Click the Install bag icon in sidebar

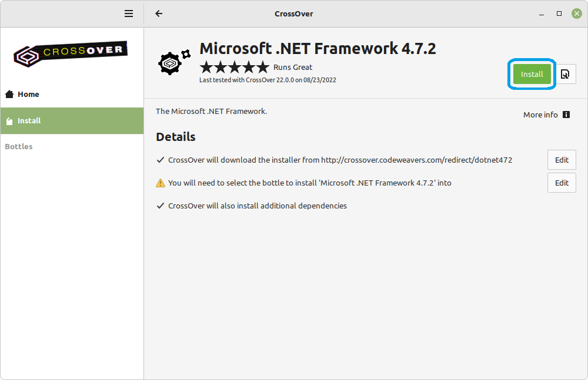10,121
